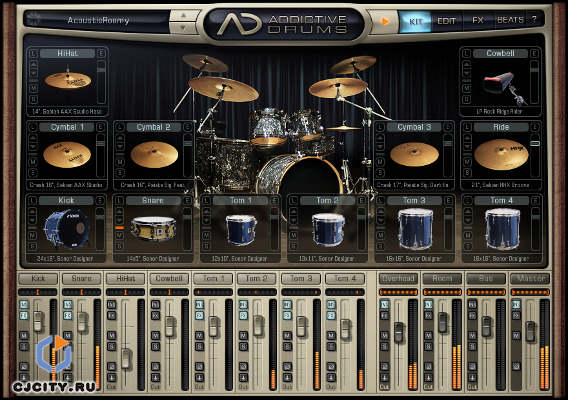
Task: Click the Master mixer channel button
Action: pos(530,279)
